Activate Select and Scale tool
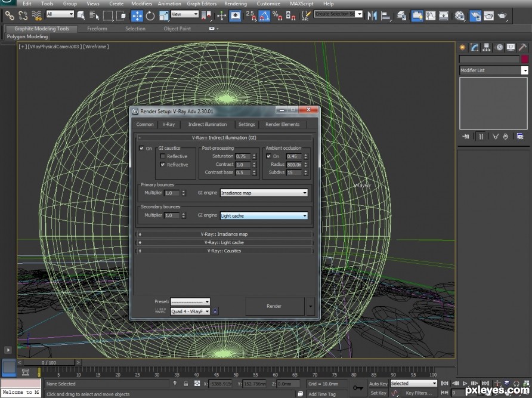Screen dimensions: 532x398 (x=163, y=16)
